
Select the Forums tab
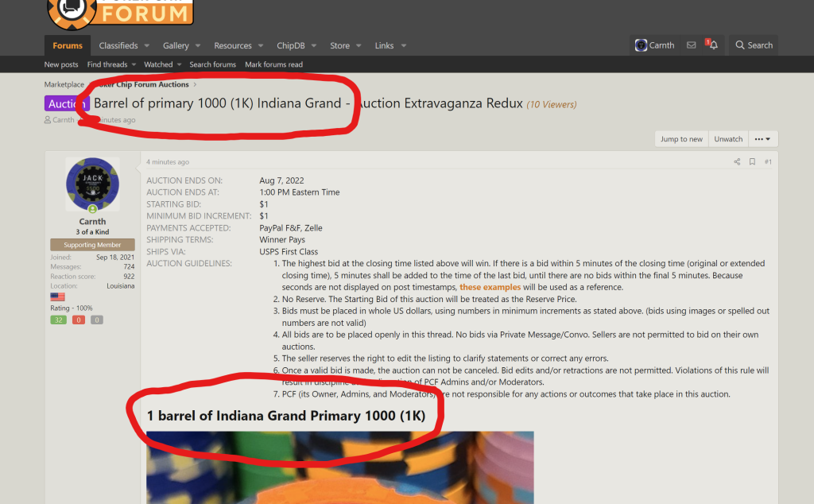68,45
